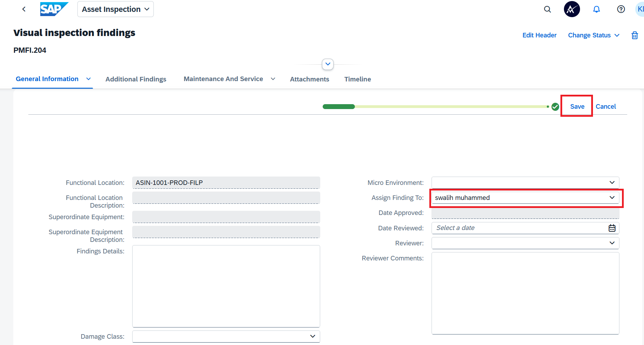Open the Joule assistant icon
The width and height of the screenshot is (644, 345).
(572, 9)
